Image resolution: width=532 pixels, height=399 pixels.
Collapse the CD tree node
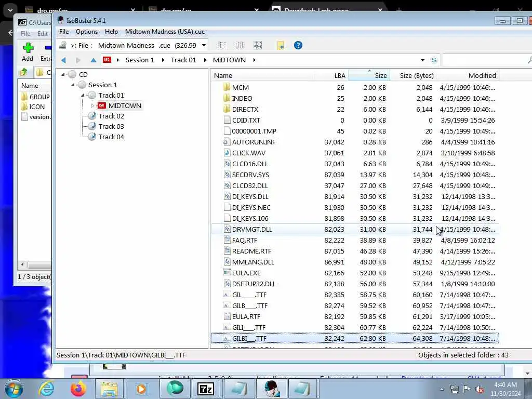(63, 74)
